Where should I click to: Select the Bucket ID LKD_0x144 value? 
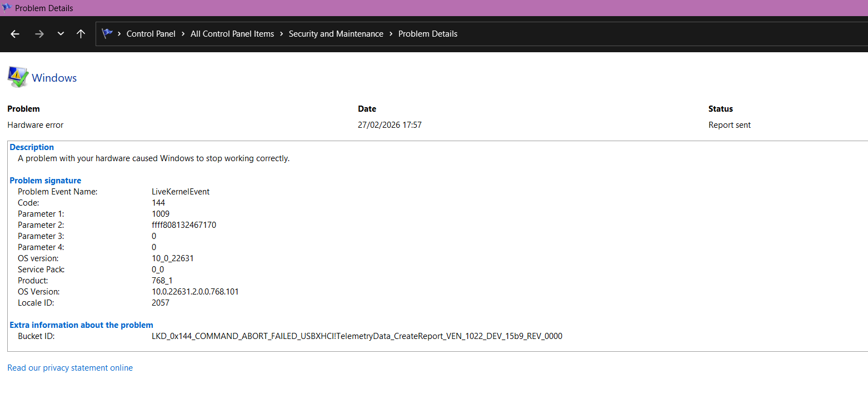pyautogui.click(x=357, y=336)
